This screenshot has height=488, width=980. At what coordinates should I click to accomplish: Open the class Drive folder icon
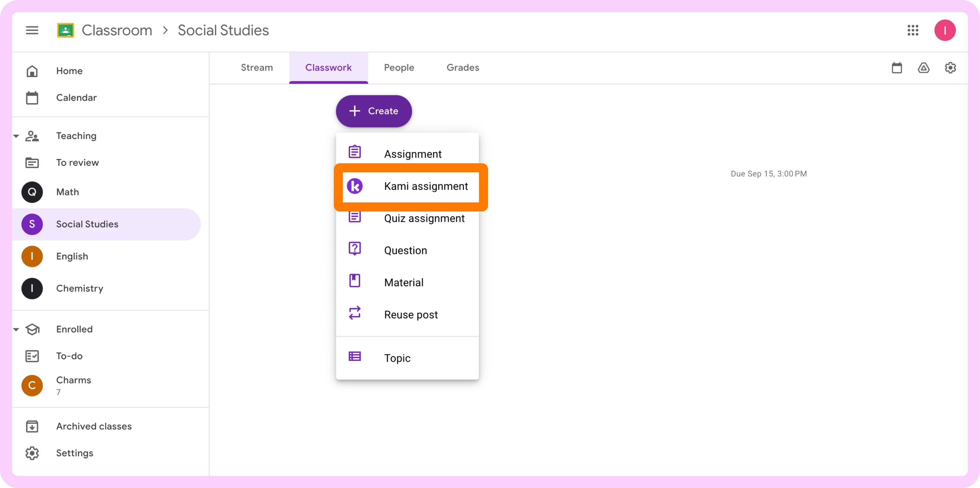[923, 68]
